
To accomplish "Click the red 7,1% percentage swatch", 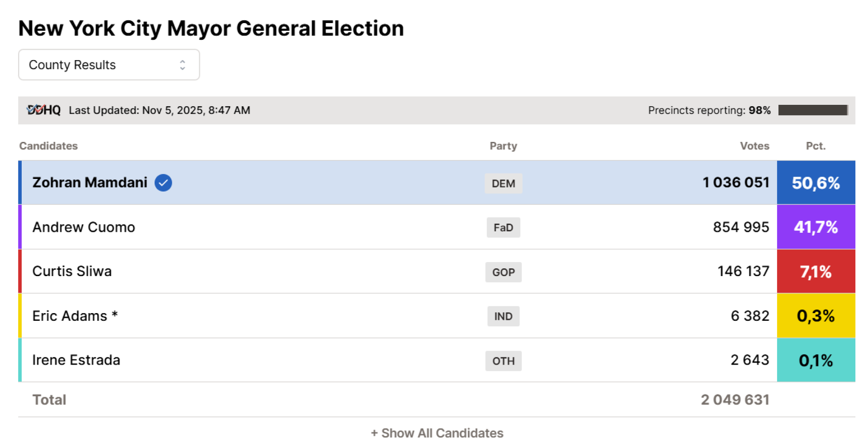I will click(816, 271).
